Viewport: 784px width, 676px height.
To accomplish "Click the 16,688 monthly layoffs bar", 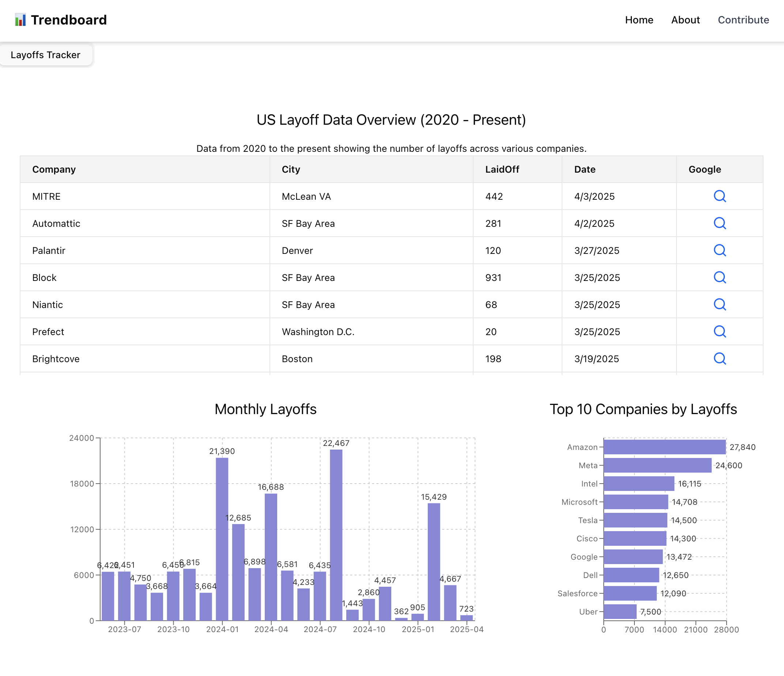I will coord(271,557).
